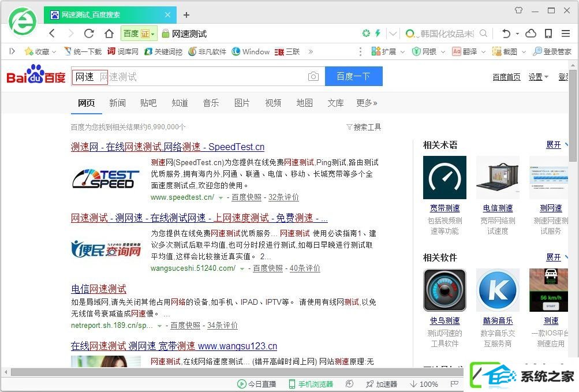
Task: Open the hamburger main menu icon
Action: point(566,33)
